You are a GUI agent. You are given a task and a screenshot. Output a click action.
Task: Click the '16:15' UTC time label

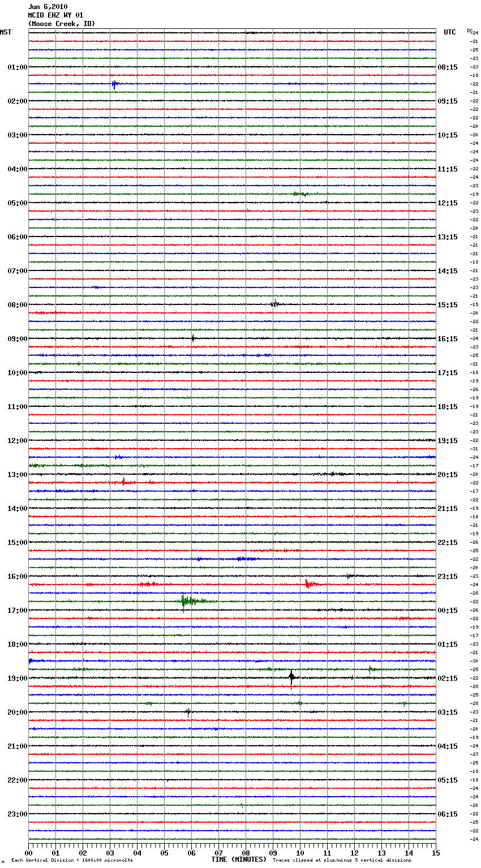pyautogui.click(x=448, y=339)
